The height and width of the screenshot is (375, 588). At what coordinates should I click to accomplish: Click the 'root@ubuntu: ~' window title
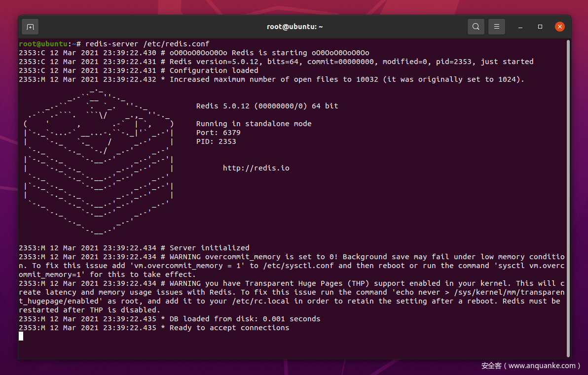(295, 27)
